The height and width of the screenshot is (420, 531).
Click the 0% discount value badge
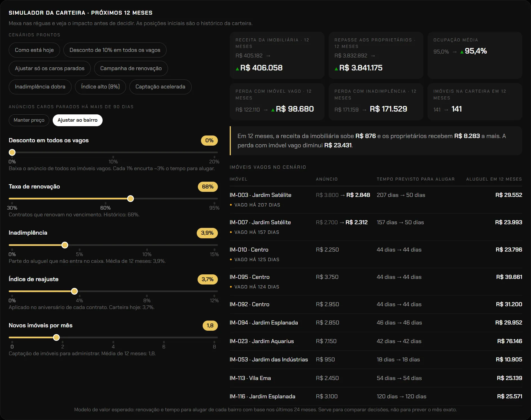pyautogui.click(x=209, y=141)
